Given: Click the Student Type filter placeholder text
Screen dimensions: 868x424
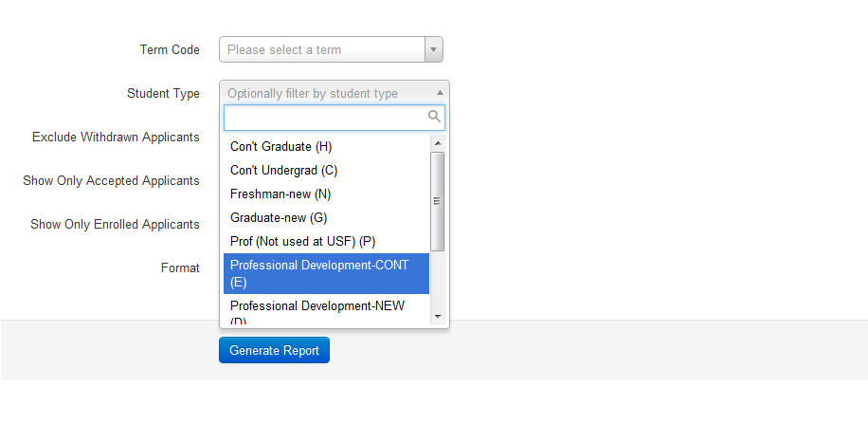Looking at the screenshot, I should coord(313,93).
